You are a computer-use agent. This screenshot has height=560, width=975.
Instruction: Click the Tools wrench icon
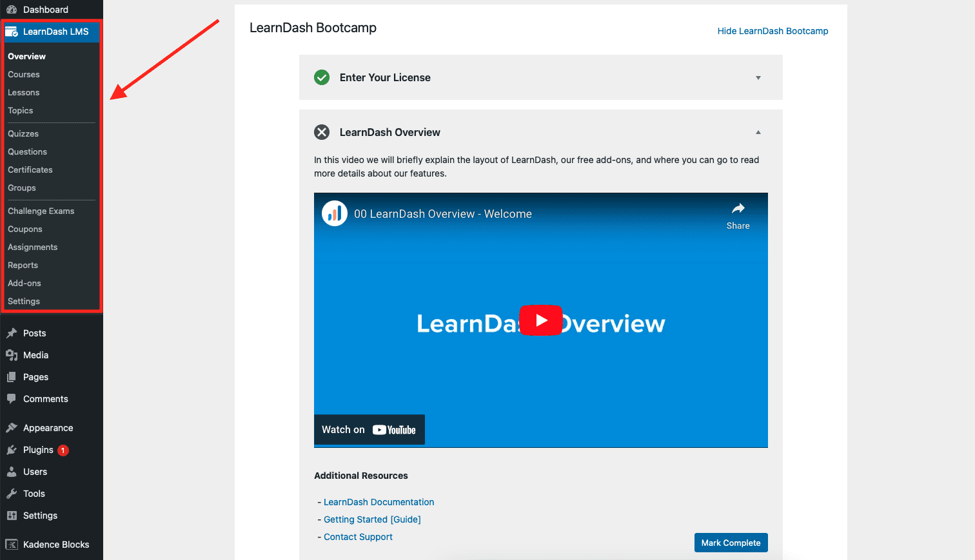click(x=12, y=494)
